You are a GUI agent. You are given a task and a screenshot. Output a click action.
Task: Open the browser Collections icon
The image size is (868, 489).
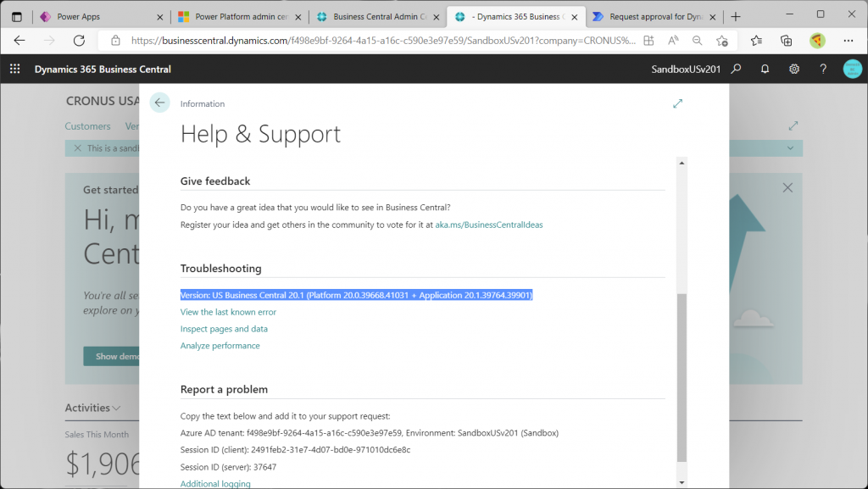(x=786, y=41)
